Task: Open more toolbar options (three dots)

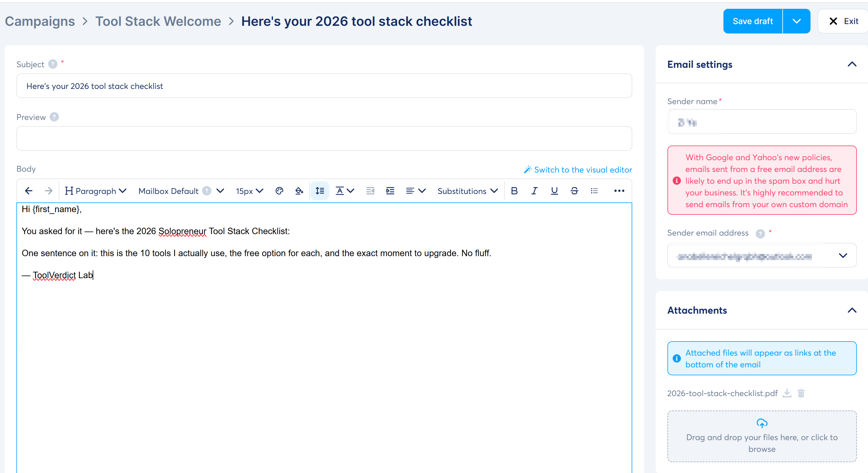Action: [x=619, y=191]
